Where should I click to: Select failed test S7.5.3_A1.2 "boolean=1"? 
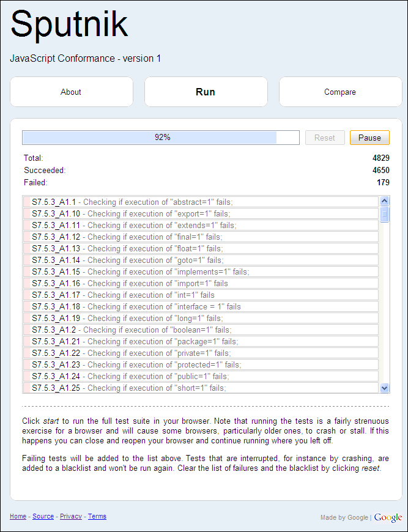click(x=201, y=330)
